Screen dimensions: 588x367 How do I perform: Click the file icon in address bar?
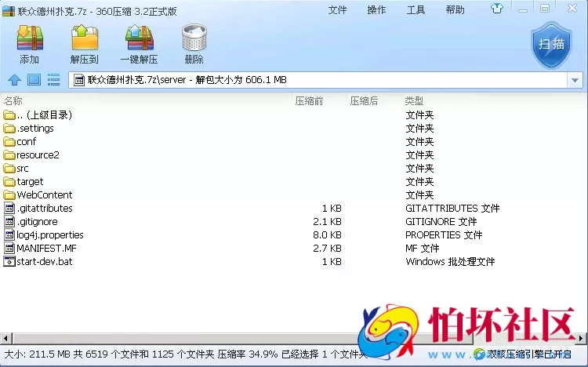click(78, 80)
